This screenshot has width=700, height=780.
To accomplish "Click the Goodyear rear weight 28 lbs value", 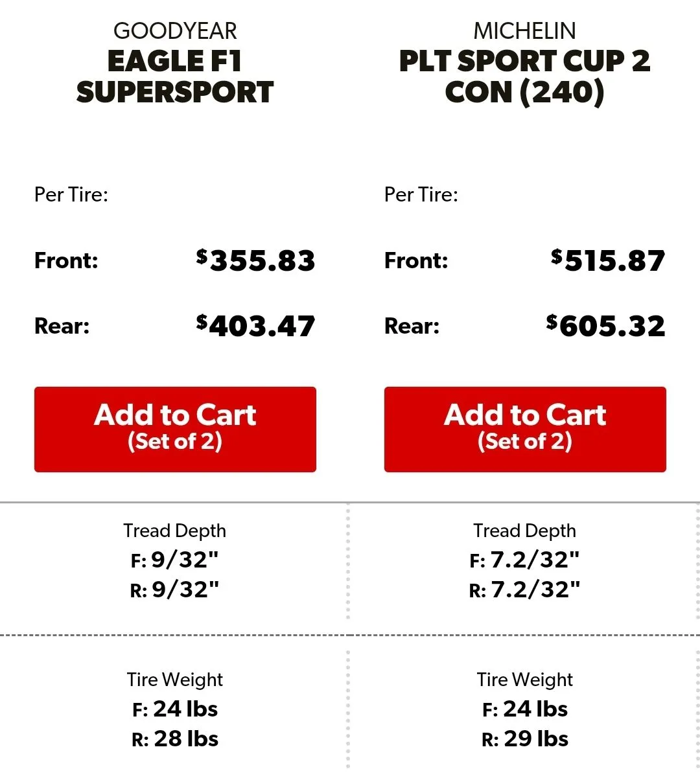I will (x=186, y=739).
